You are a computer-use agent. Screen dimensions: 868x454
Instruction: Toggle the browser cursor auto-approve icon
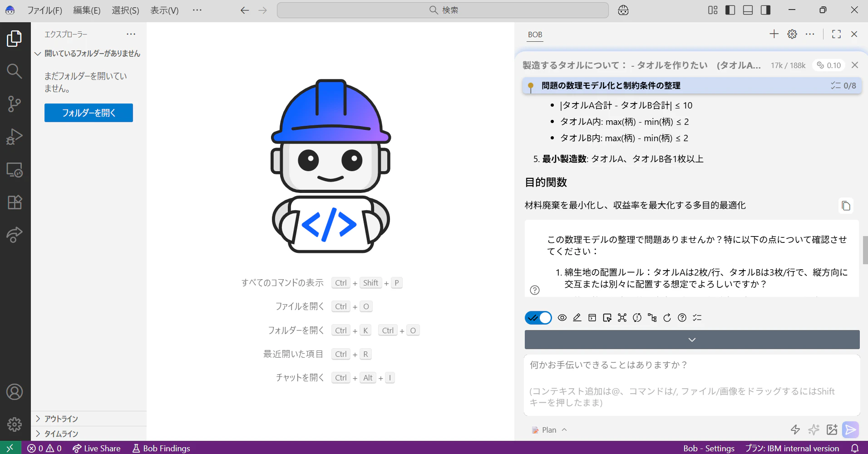pyautogui.click(x=607, y=318)
